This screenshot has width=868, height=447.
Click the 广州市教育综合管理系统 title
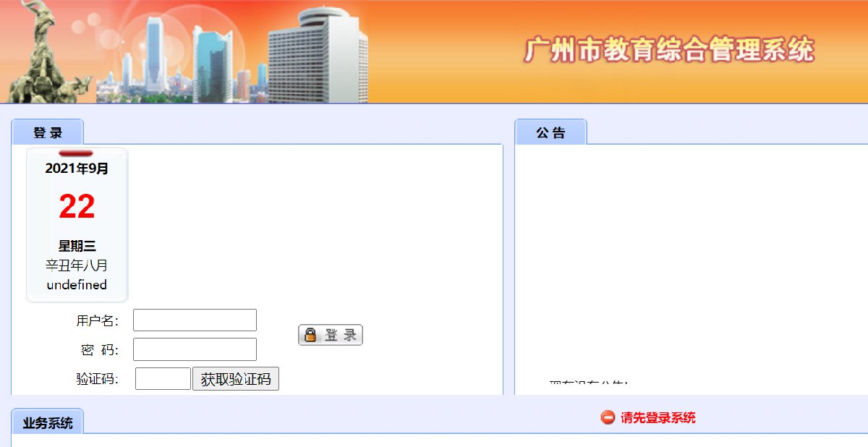pyautogui.click(x=669, y=50)
